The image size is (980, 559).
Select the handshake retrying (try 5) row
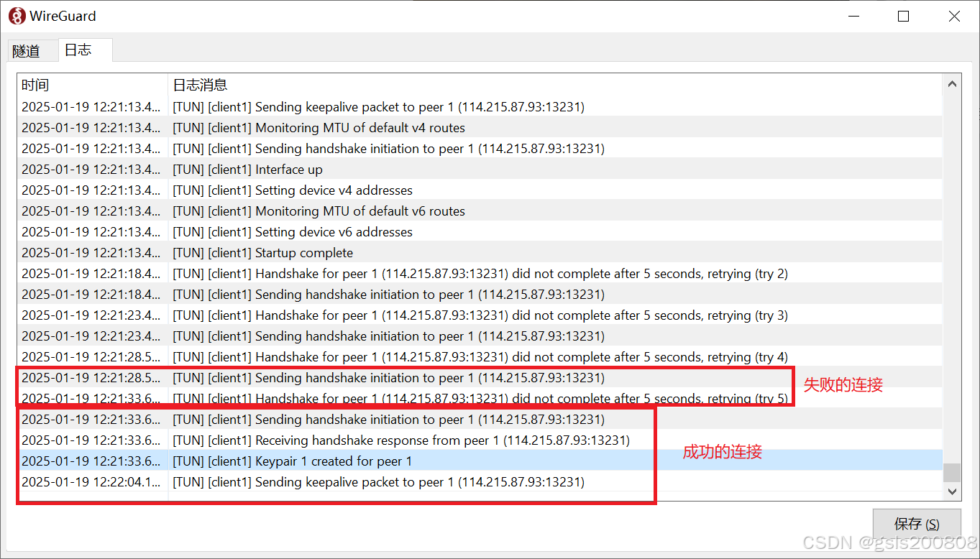coord(480,399)
